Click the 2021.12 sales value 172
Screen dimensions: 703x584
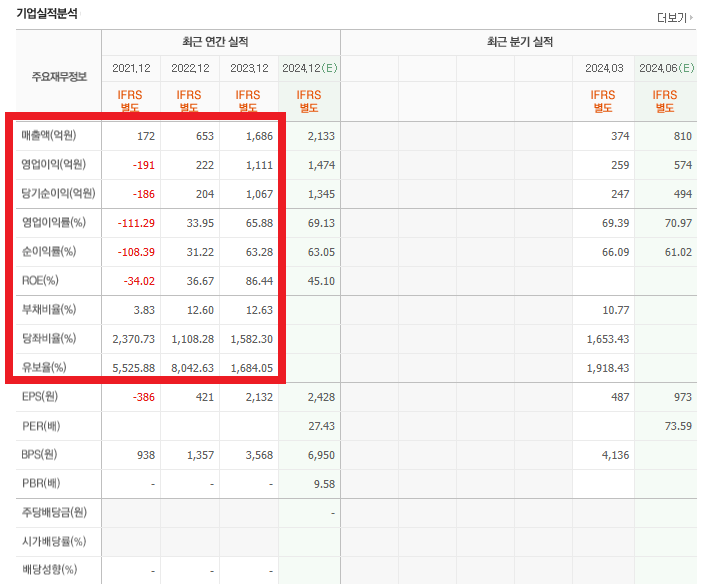pos(146,136)
